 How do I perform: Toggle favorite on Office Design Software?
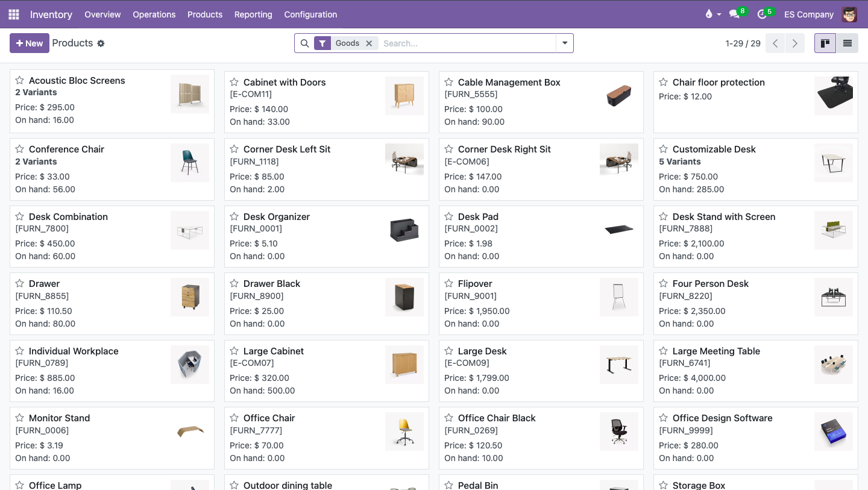(x=664, y=418)
